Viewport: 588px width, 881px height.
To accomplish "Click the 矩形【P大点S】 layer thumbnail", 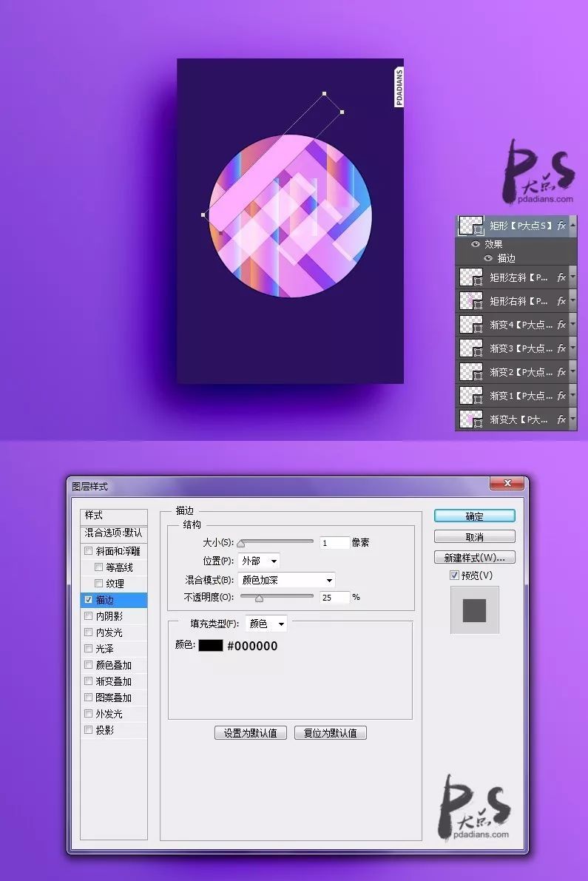I will pyautogui.click(x=471, y=225).
